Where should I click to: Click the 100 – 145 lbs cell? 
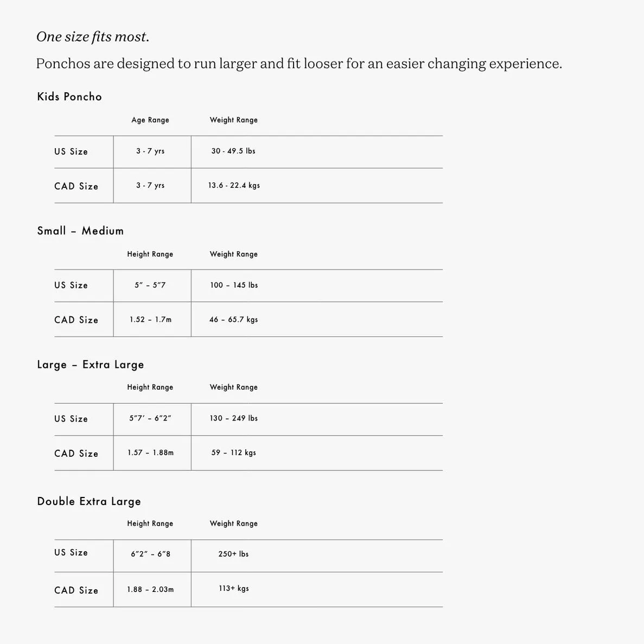[234, 285]
